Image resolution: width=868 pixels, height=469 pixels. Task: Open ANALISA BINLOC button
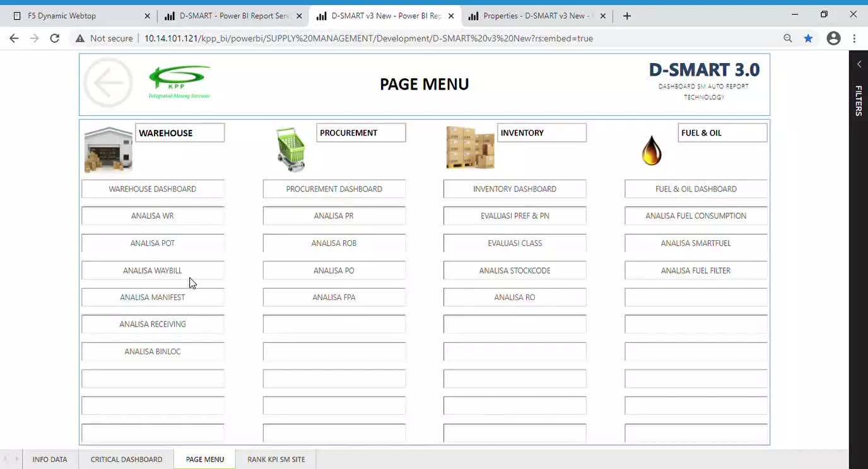coord(153,352)
